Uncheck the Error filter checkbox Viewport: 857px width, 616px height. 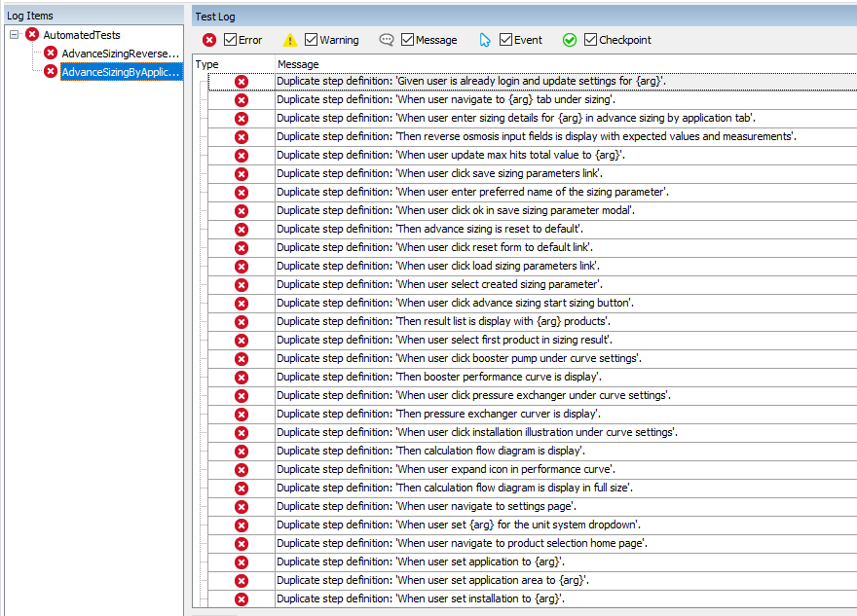(231, 40)
